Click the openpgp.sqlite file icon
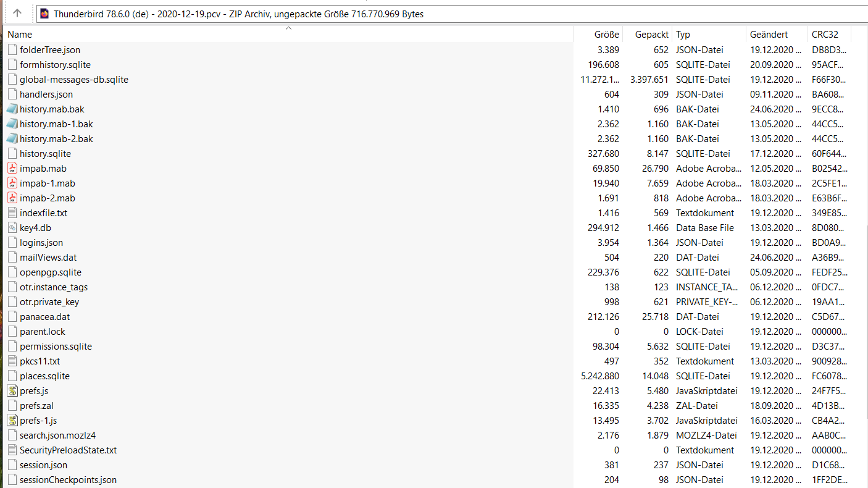 point(12,272)
